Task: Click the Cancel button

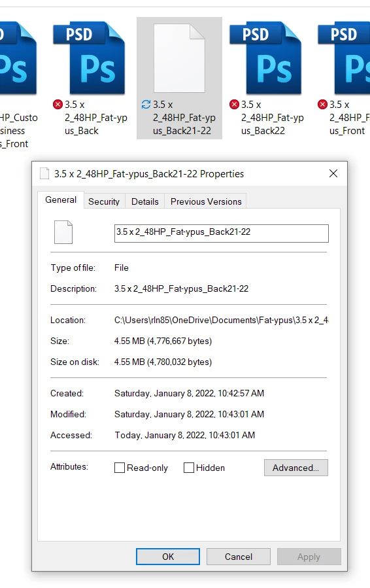Action: (239, 557)
